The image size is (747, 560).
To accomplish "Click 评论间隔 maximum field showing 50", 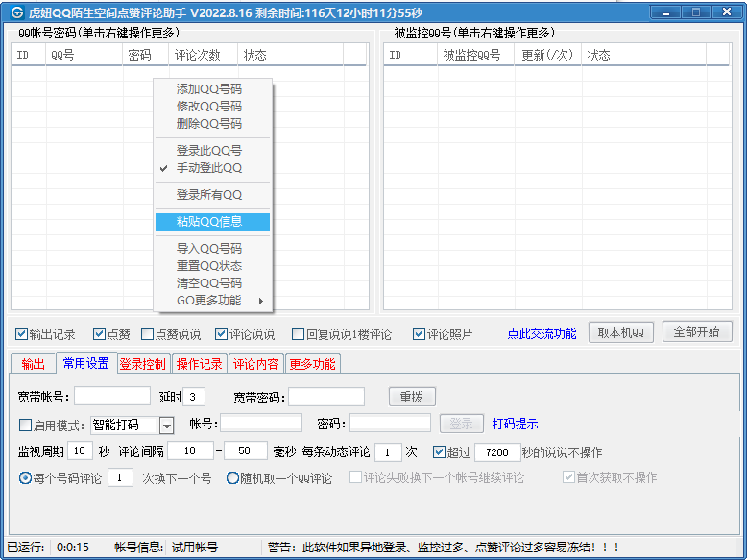I will coord(246,450).
